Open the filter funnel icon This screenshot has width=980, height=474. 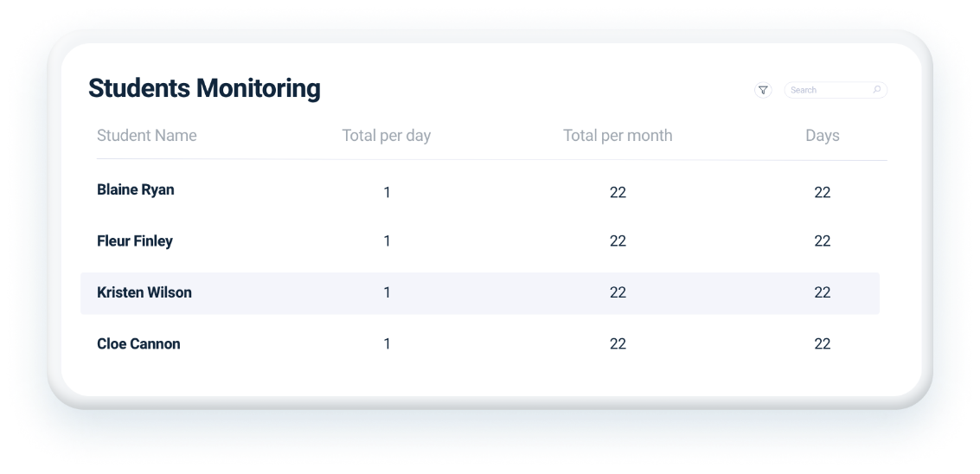763,90
